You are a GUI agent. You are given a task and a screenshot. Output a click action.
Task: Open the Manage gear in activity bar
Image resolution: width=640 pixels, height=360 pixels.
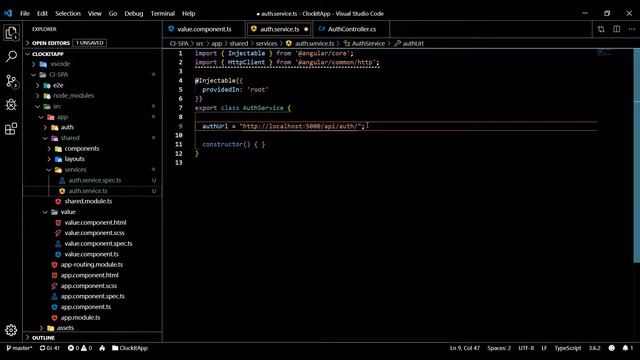pyautogui.click(x=11, y=330)
